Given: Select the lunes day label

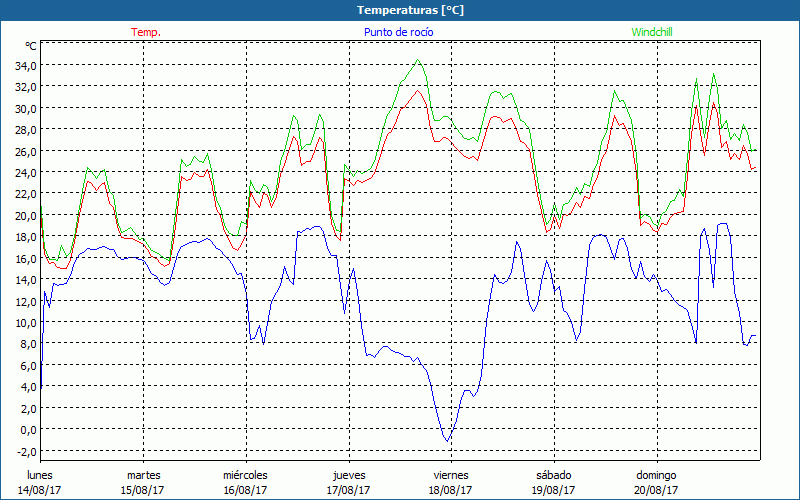Looking at the screenshot, I should tap(40, 475).
